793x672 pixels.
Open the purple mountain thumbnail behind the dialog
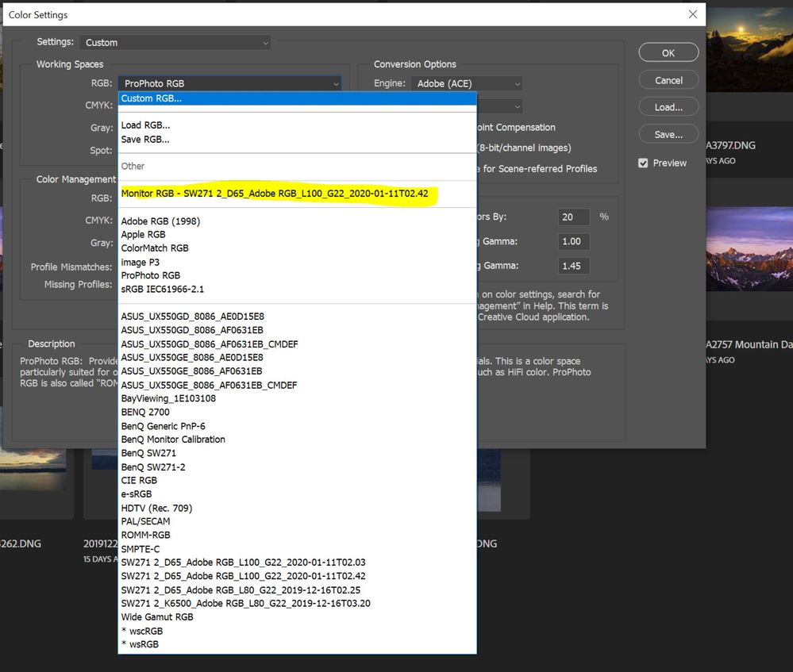click(x=749, y=248)
